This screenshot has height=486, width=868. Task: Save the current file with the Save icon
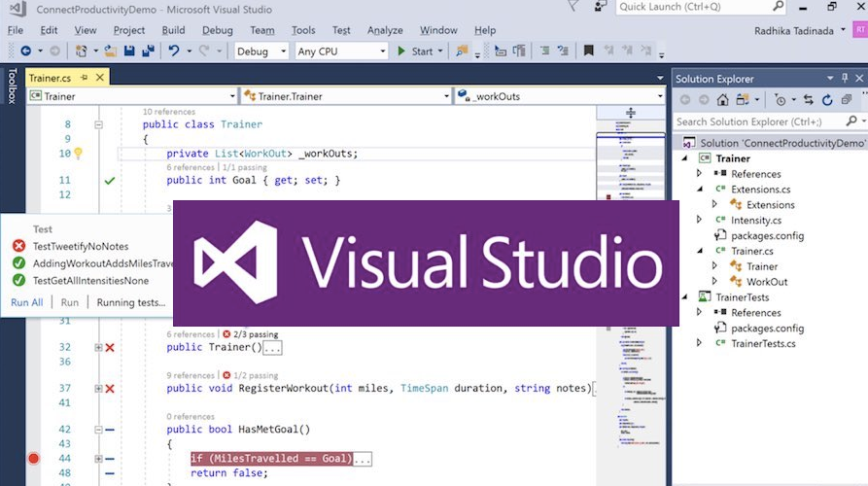coord(129,51)
